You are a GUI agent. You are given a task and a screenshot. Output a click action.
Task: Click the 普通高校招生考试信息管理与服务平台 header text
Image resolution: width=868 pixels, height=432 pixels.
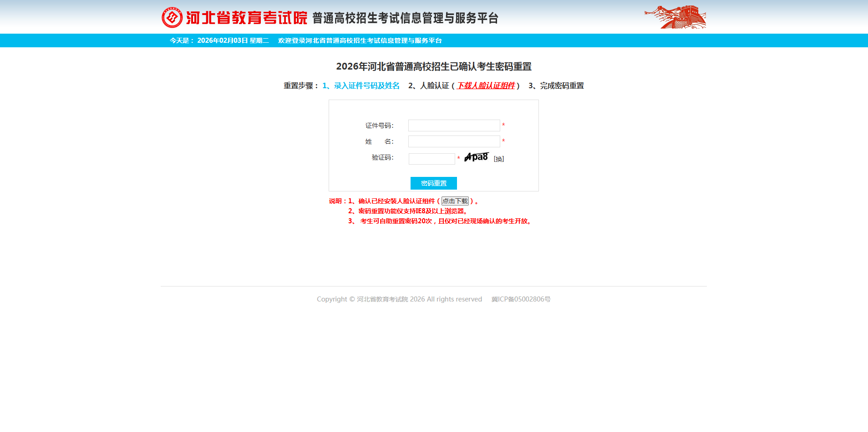point(404,19)
